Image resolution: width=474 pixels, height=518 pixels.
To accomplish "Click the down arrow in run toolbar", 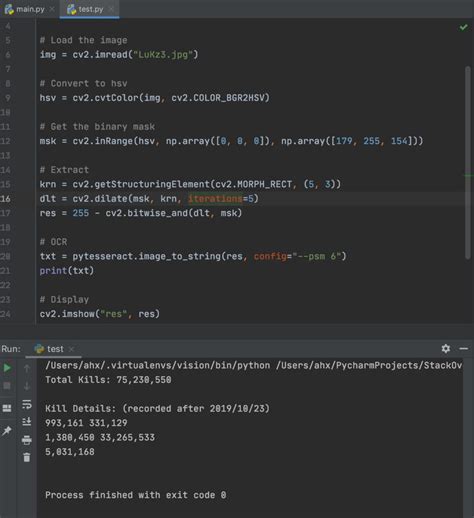I will click(27, 386).
